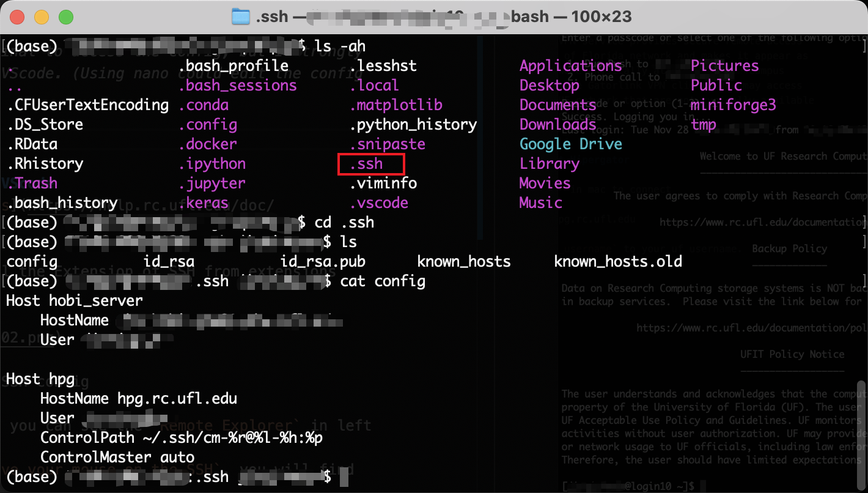
Task: Click the 'cat config' command text
Action: click(383, 281)
